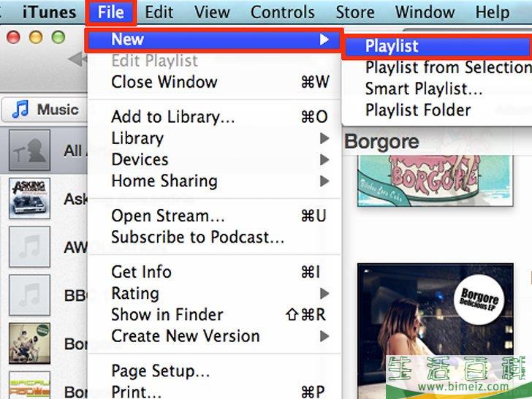Open the Edit menu

pos(159,12)
